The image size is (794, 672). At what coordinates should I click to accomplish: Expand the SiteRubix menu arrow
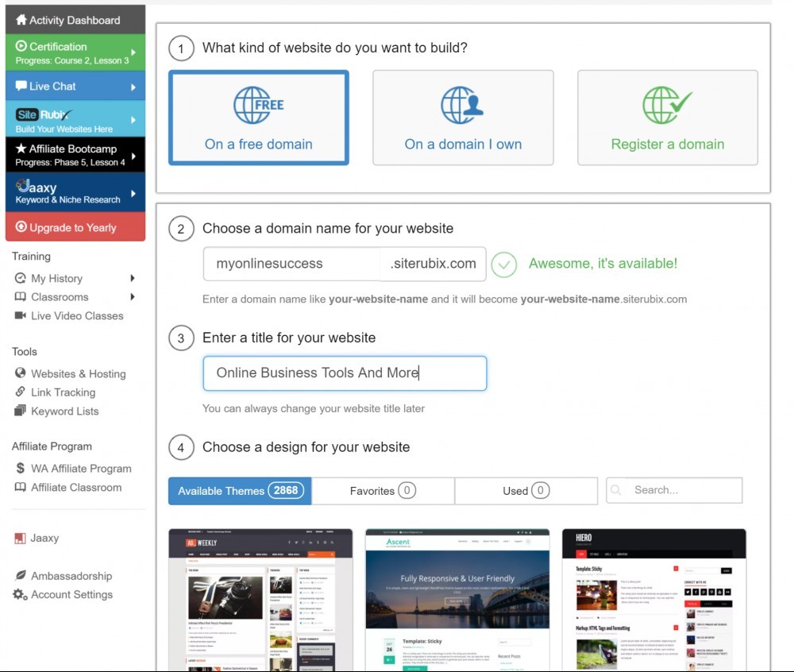click(133, 120)
